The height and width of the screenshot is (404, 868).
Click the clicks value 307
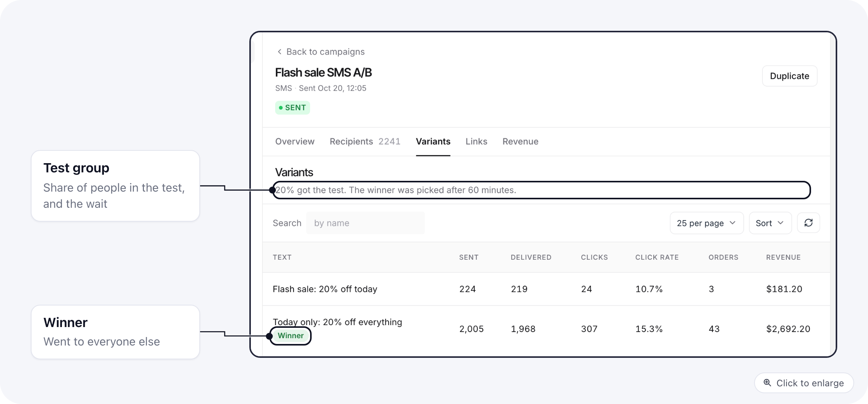point(589,329)
